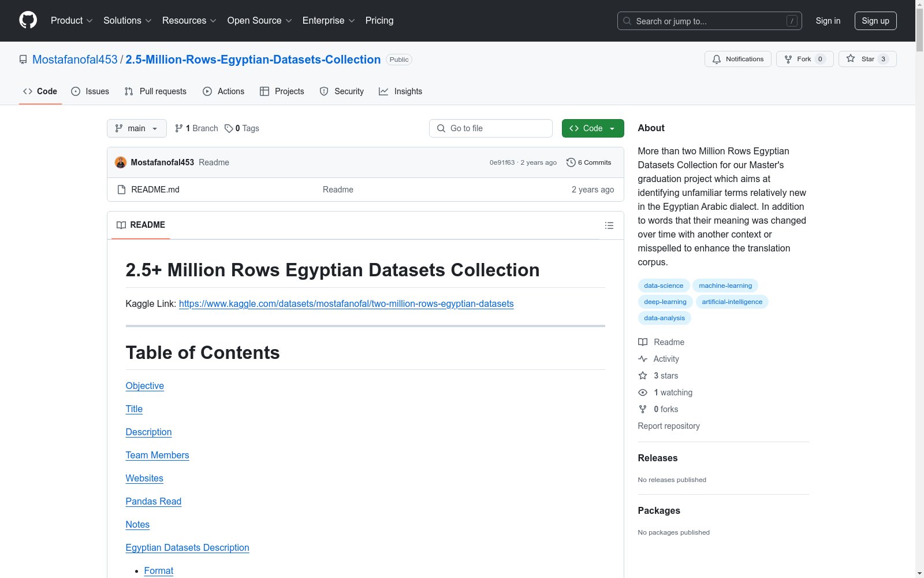This screenshot has width=924, height=578.
Task: View the 1 Branch list
Action: (x=196, y=128)
